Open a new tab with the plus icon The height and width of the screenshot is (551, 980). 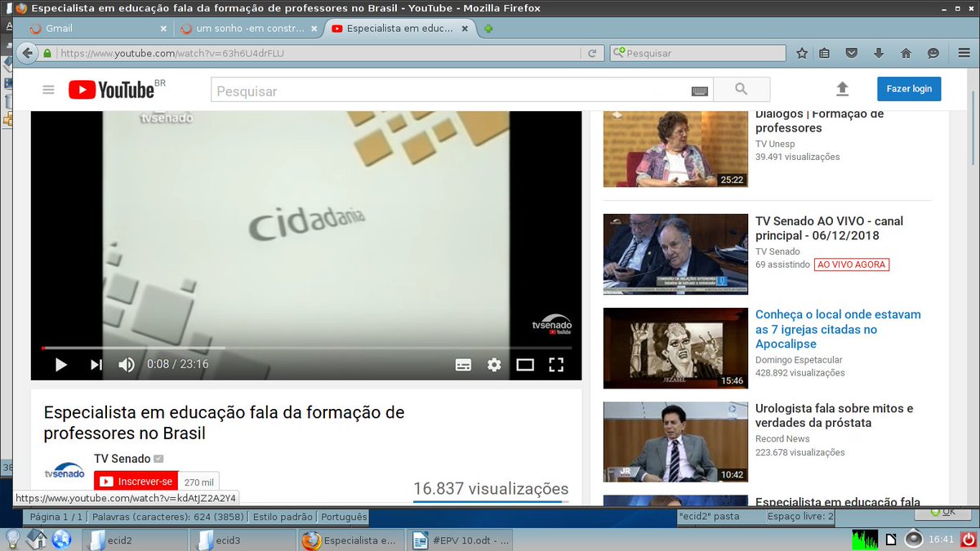[488, 29]
